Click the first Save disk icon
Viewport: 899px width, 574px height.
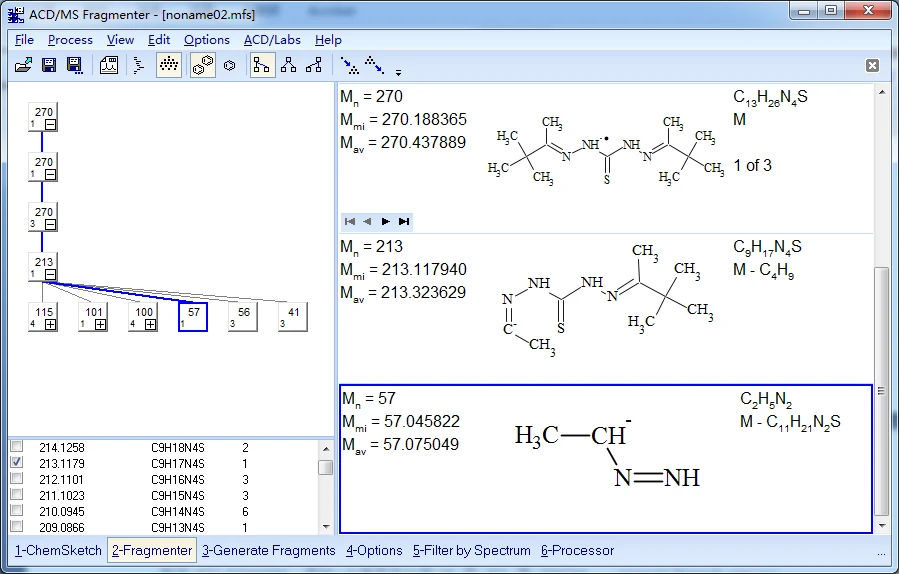point(49,65)
